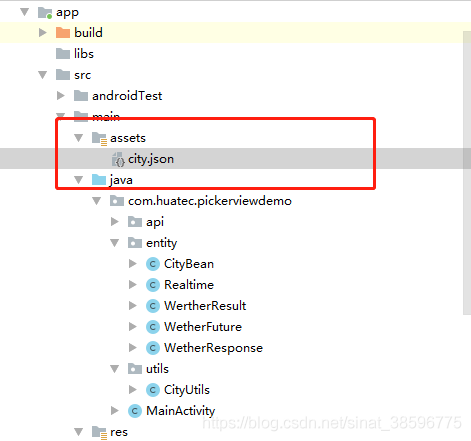
Task: Expand the build folder arrow
Action: click(43, 33)
